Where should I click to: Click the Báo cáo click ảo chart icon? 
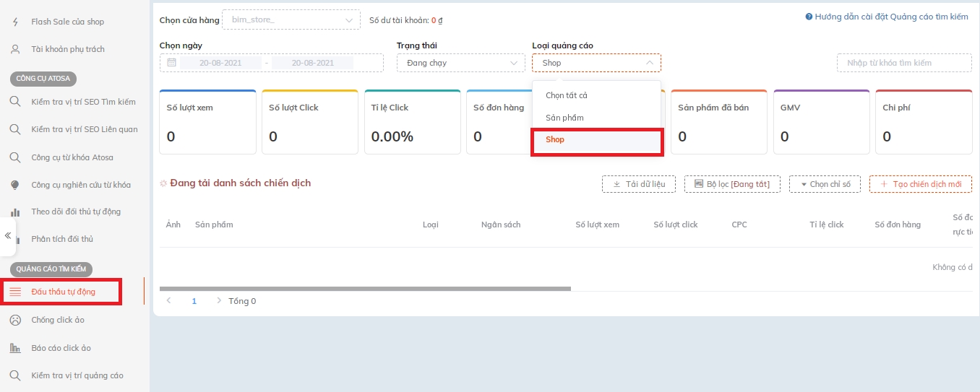tap(15, 348)
